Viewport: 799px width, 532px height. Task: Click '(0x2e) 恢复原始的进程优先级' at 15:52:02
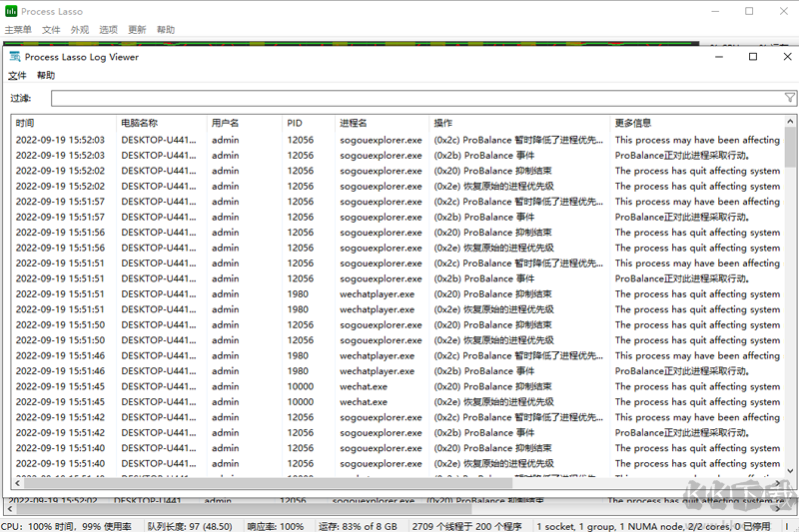(493, 187)
